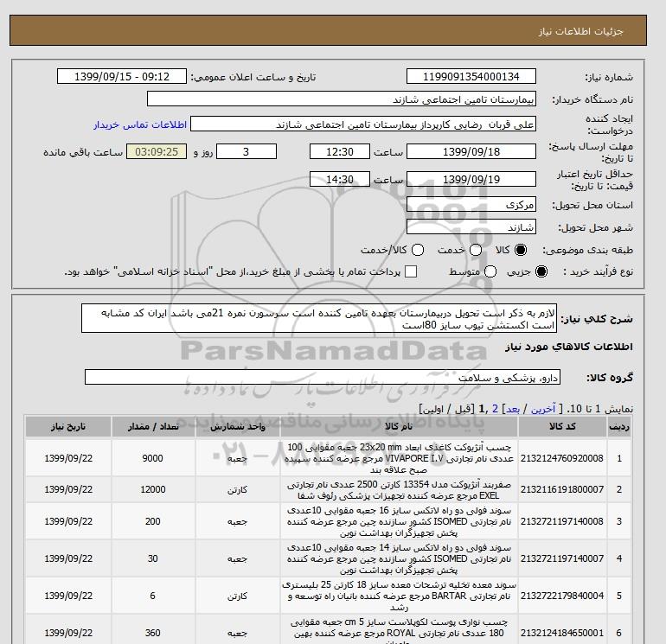Viewport: 666px width, 644px height.
Task: Click quantity 360 in row 6
Action: pyautogui.click(x=153, y=633)
